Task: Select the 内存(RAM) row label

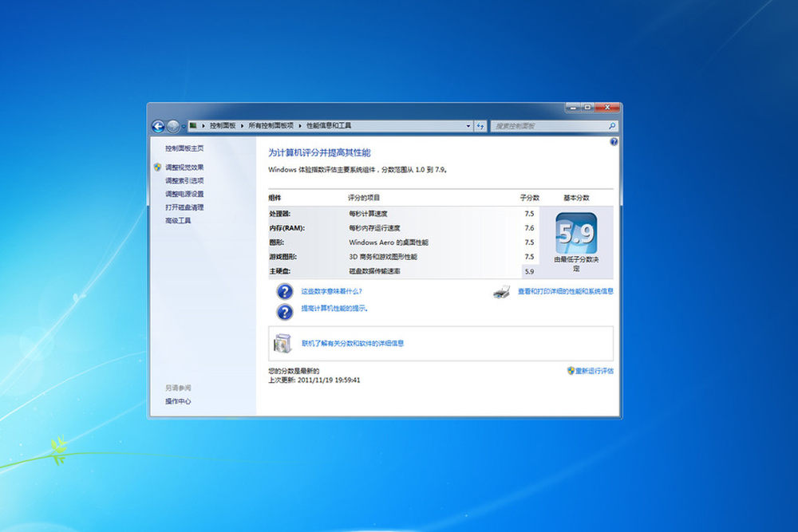Action: [287, 228]
